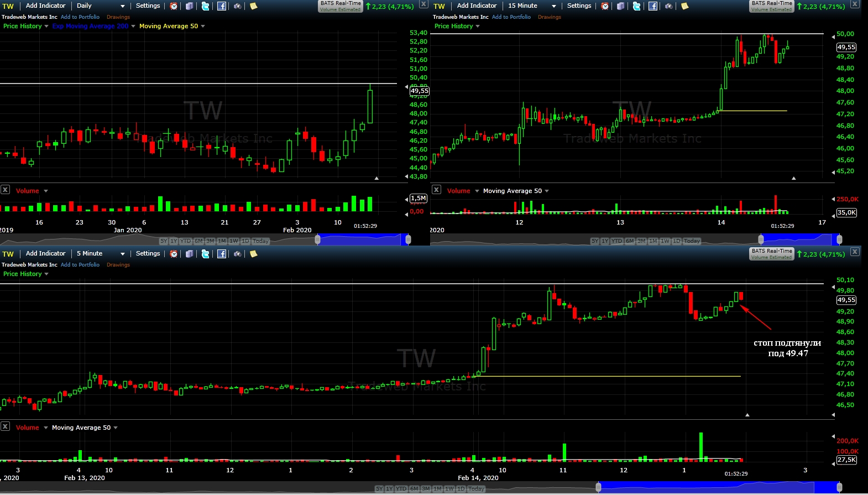This screenshot has width=868, height=495.
Task: Open Drawings in 5 Minute chart
Action: point(118,265)
